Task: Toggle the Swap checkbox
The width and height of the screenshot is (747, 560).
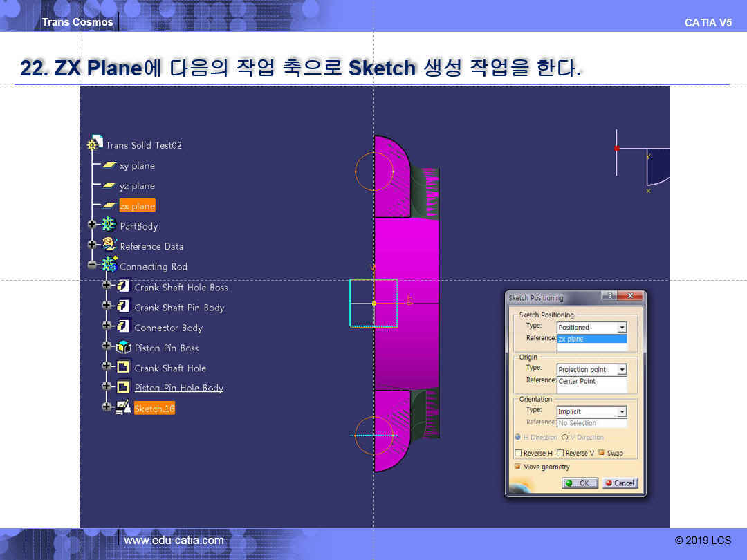Action: coord(601,454)
